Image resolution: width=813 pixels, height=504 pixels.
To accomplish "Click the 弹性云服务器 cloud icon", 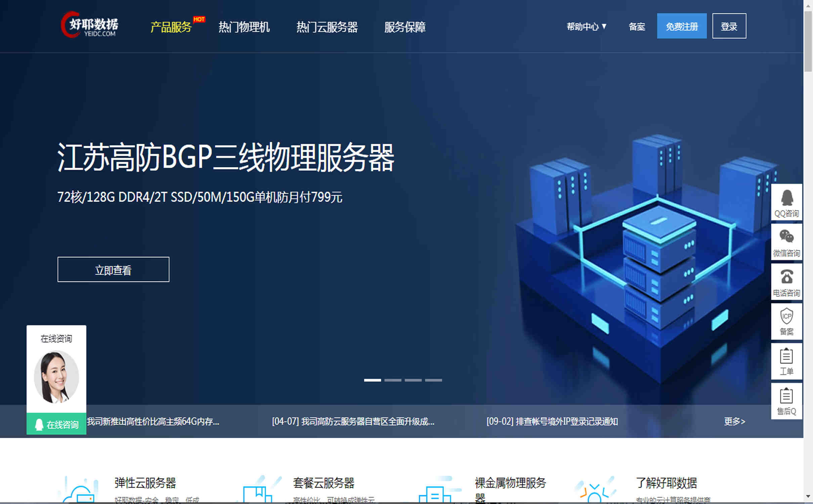I will 79,492.
